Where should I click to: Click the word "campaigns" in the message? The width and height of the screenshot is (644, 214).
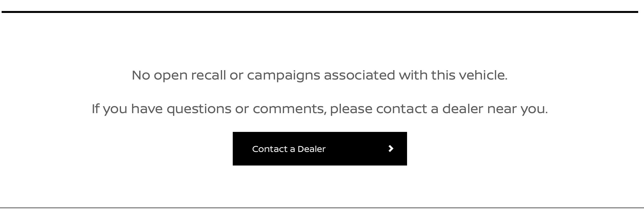point(284,76)
